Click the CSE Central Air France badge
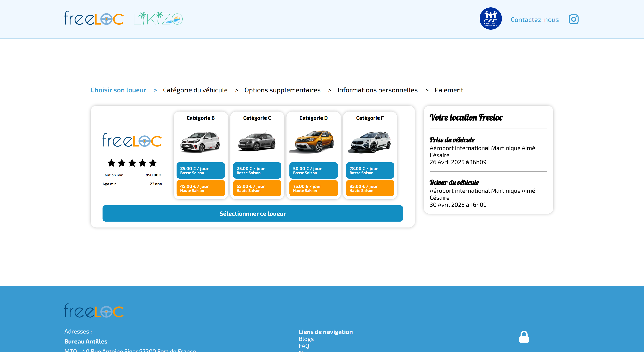Screen dimensions: 644x352 coord(491,19)
